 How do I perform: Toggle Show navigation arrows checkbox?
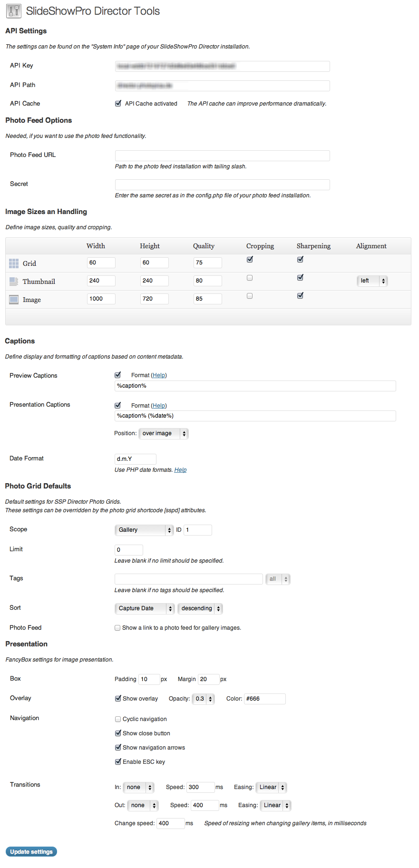[118, 747]
